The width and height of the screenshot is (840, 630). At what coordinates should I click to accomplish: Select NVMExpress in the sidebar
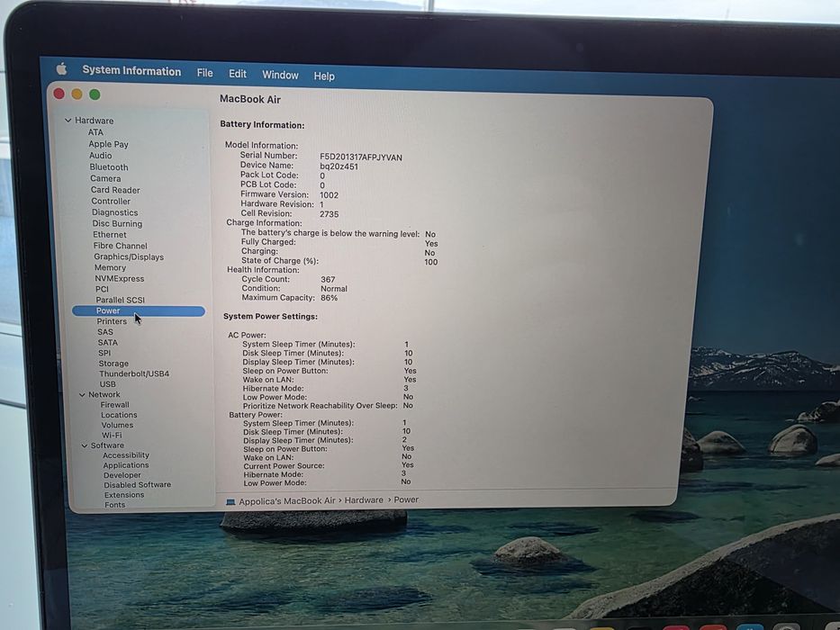[119, 278]
